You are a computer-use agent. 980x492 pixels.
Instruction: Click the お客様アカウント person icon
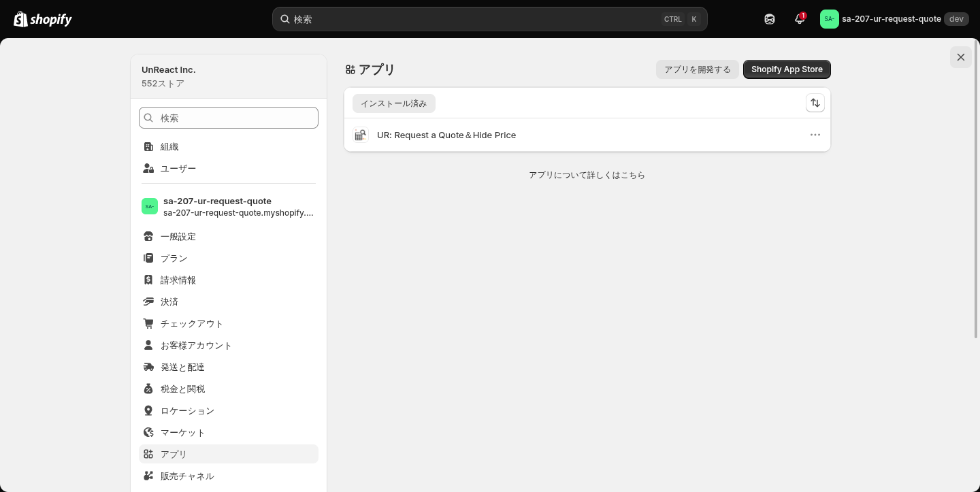pos(148,345)
